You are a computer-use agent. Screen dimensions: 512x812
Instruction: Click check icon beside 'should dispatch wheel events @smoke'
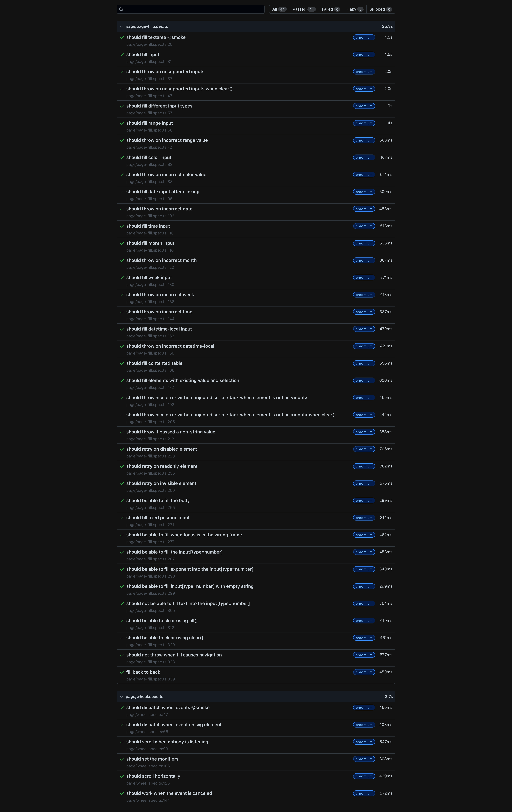[x=122, y=707]
